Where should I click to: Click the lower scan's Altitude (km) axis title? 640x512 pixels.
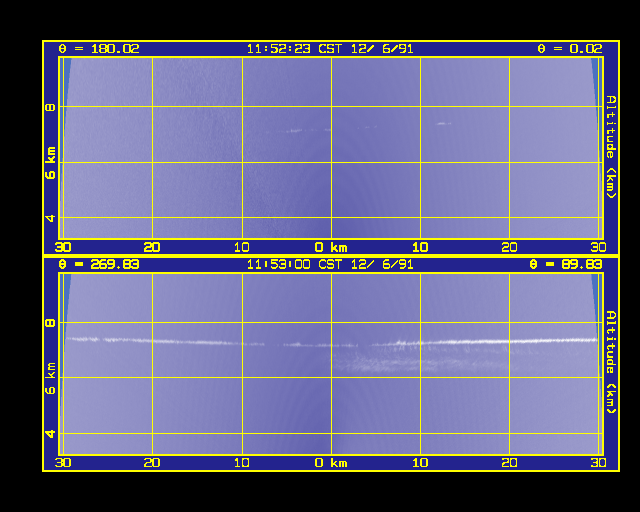pos(610,362)
